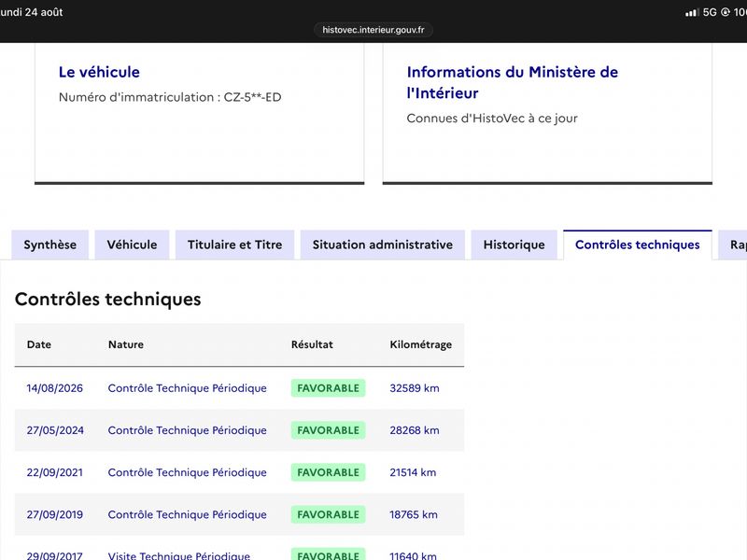Screen dimensions: 747x560
Task: Click Contrôle Technique Périodique on 27/09/2019 row
Action: 188,515
